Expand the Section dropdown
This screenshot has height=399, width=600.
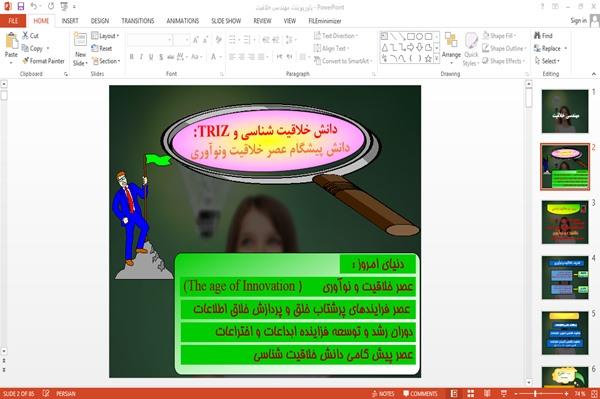pyautogui.click(x=106, y=61)
